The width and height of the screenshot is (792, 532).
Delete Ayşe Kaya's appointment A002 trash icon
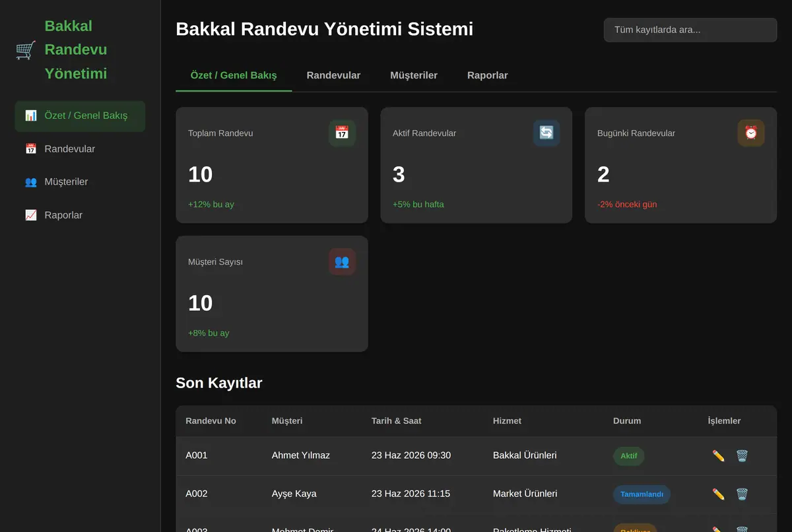tap(742, 494)
